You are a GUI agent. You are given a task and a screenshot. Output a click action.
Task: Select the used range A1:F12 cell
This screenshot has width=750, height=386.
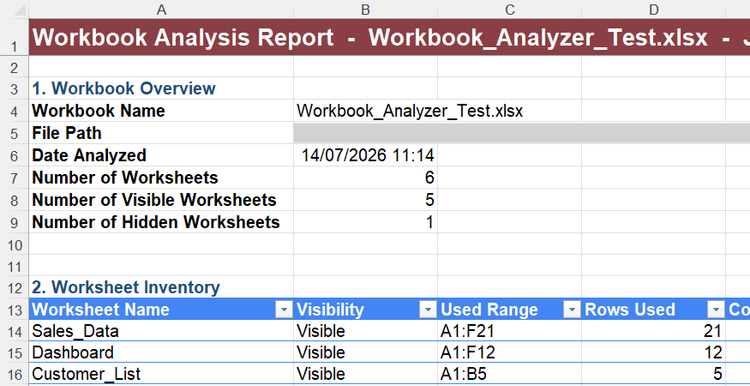509,352
